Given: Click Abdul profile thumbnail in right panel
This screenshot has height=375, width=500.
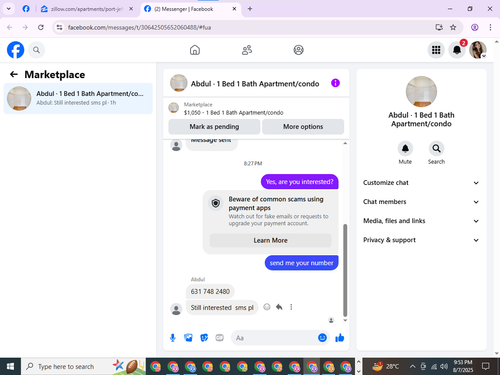Looking at the screenshot, I should pyautogui.click(x=421, y=92).
